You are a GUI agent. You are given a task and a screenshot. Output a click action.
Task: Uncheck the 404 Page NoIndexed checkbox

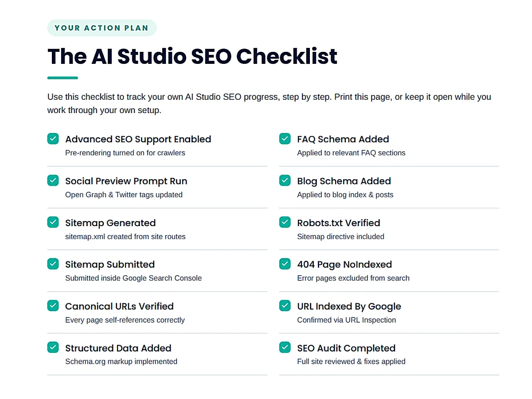coord(285,264)
